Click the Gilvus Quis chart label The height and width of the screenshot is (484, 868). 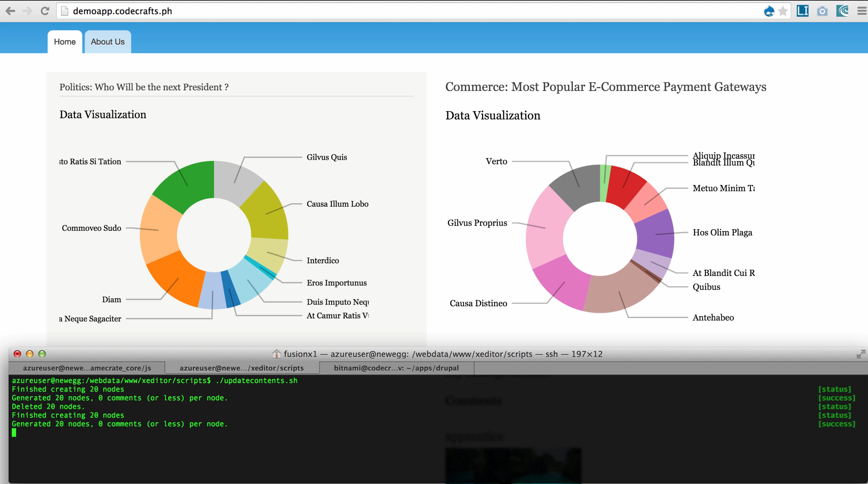click(326, 157)
